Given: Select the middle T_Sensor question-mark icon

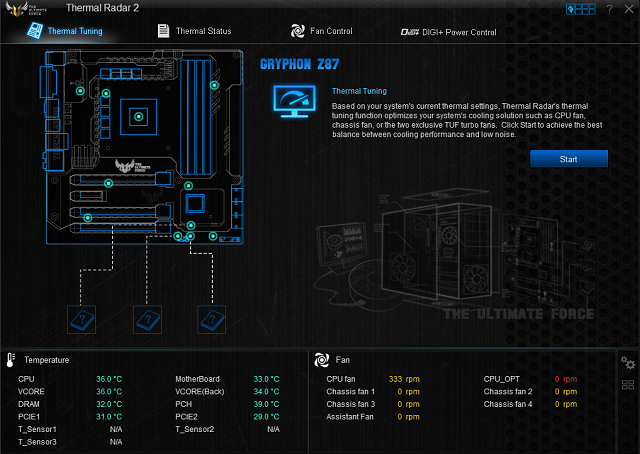Looking at the screenshot, I should (x=147, y=319).
